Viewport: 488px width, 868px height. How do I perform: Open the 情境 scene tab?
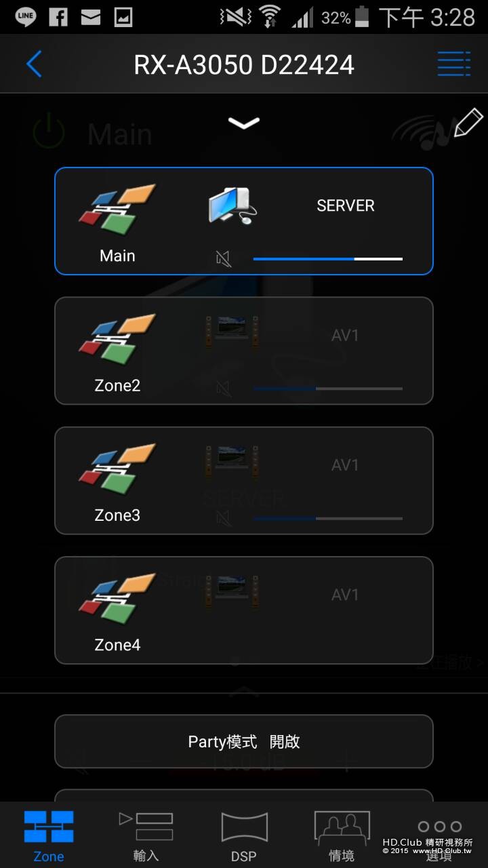coord(342,835)
